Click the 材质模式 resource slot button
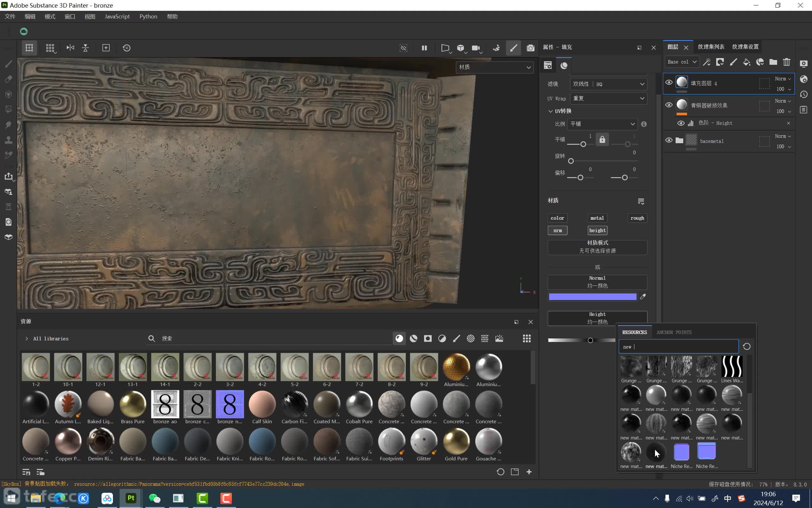 coord(597,247)
